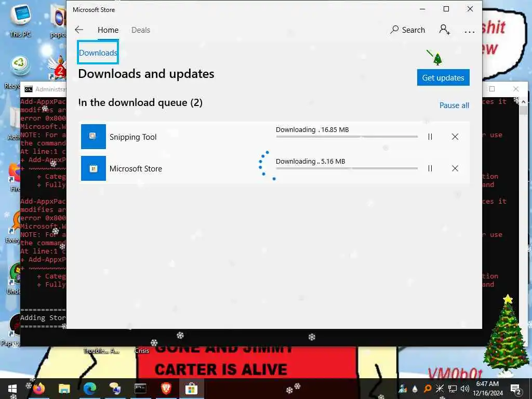Maximize the Microsoft Store window
The height and width of the screenshot is (399, 532).
point(446,9)
